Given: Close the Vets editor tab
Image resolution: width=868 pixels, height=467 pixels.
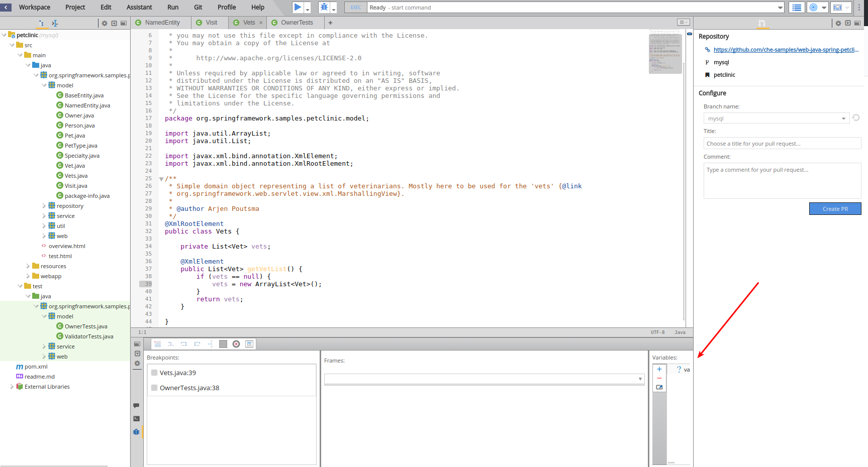Looking at the screenshot, I should click(x=261, y=23).
